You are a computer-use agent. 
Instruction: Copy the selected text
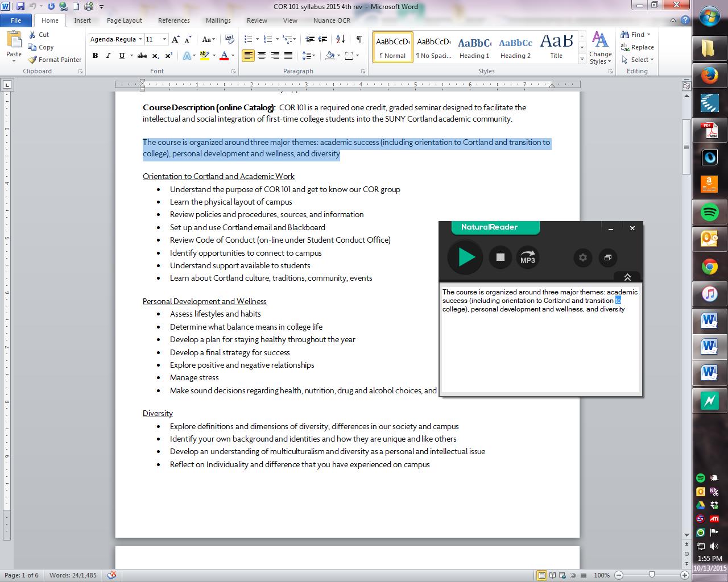click(x=41, y=47)
